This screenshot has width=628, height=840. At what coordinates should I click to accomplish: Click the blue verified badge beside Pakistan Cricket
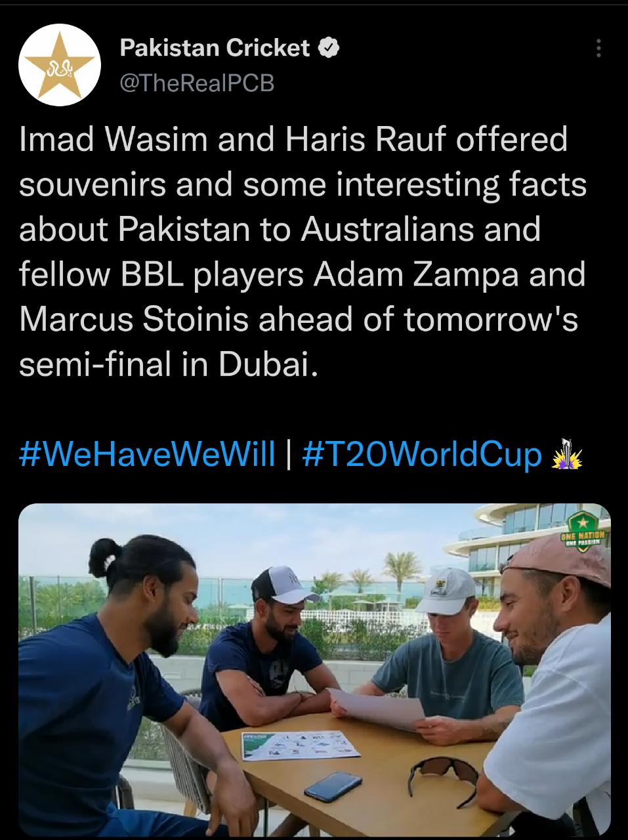[x=328, y=48]
